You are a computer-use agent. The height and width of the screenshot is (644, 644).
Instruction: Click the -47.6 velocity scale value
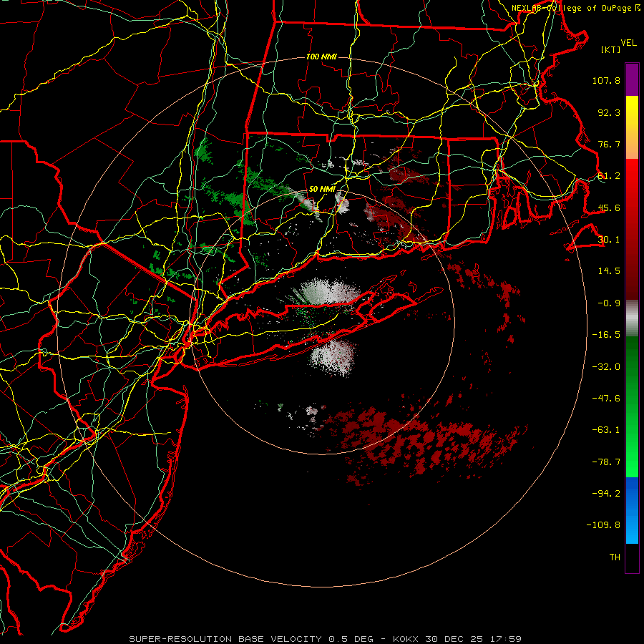pos(606,398)
